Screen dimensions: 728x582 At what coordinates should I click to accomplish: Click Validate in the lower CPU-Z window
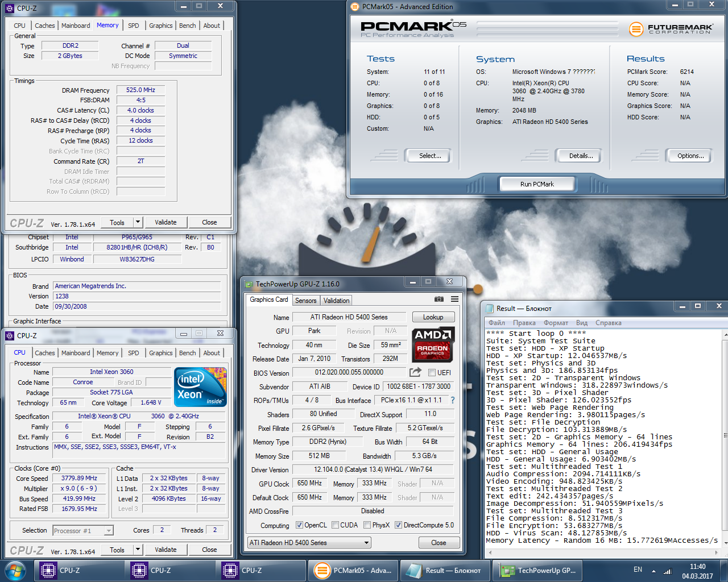coord(166,550)
